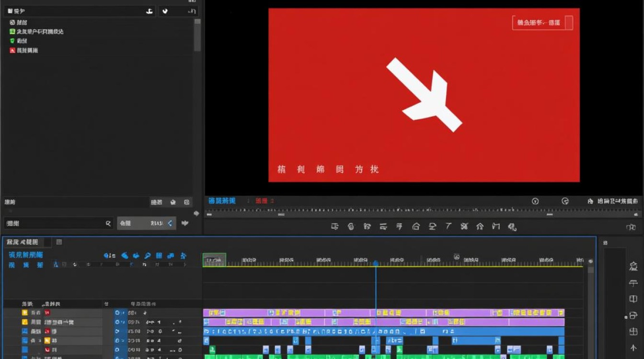This screenshot has width=644, height=359.
Task: Click the blue grid icon in the timeline toolbar
Action: click(x=159, y=256)
